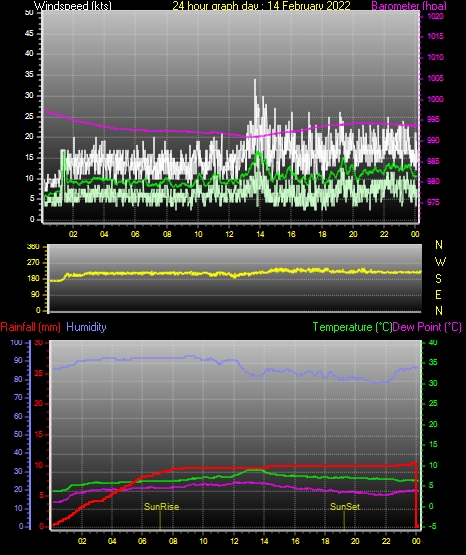Click the SunSet marker label
466x555 pixels.
pyautogui.click(x=345, y=507)
